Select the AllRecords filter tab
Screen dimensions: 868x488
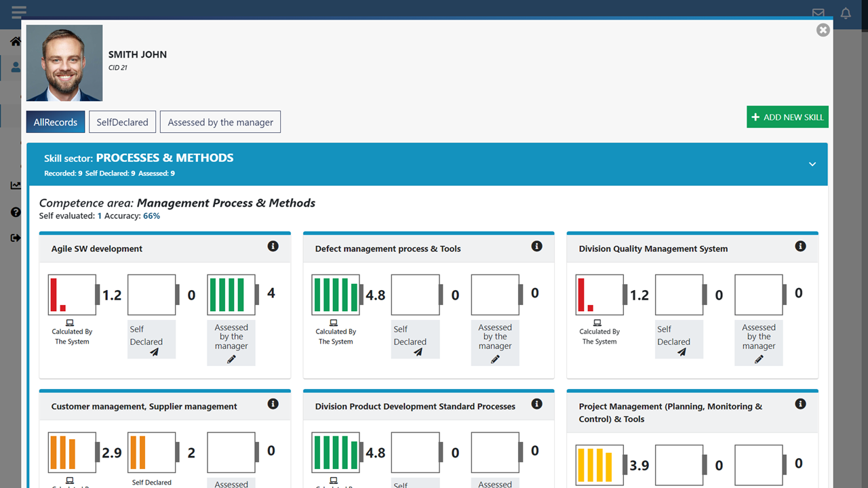56,122
